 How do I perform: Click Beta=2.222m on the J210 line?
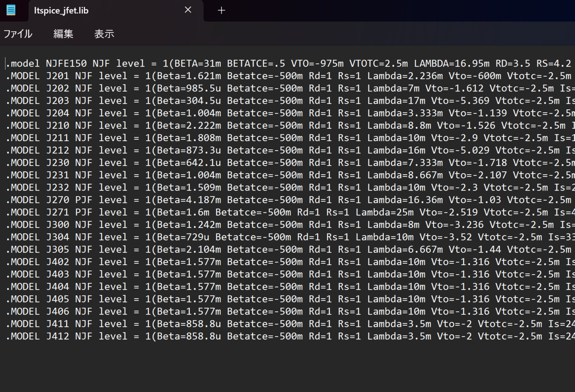(189, 126)
